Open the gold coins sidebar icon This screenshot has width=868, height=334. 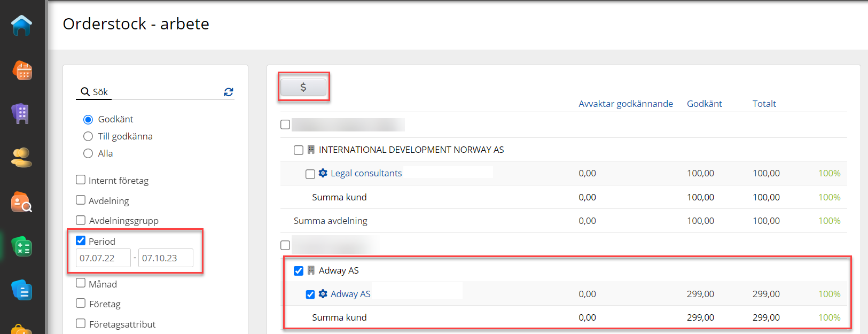22,158
